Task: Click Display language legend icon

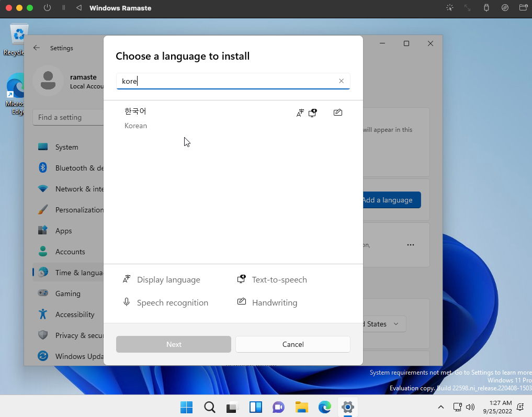Action: 127,279
